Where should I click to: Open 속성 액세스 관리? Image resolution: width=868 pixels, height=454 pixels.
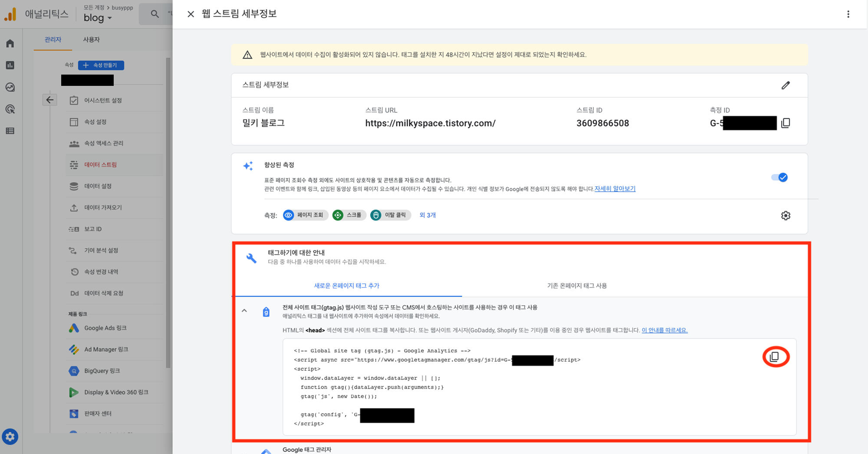115,143
